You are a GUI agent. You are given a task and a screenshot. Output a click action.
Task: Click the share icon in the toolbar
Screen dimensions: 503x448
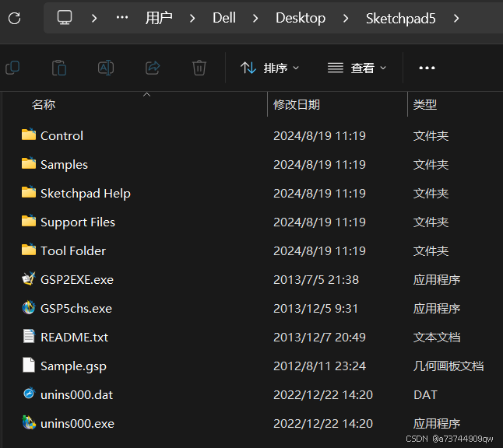[x=153, y=68]
